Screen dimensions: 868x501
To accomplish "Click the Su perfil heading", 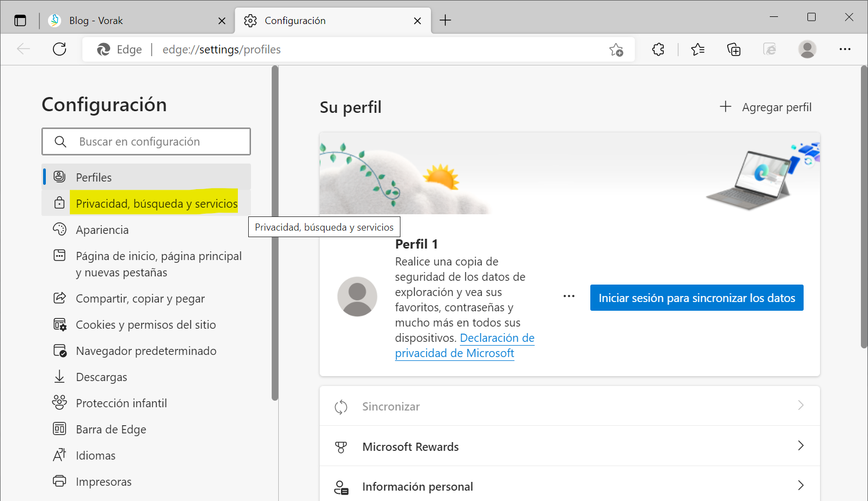I will [351, 107].
